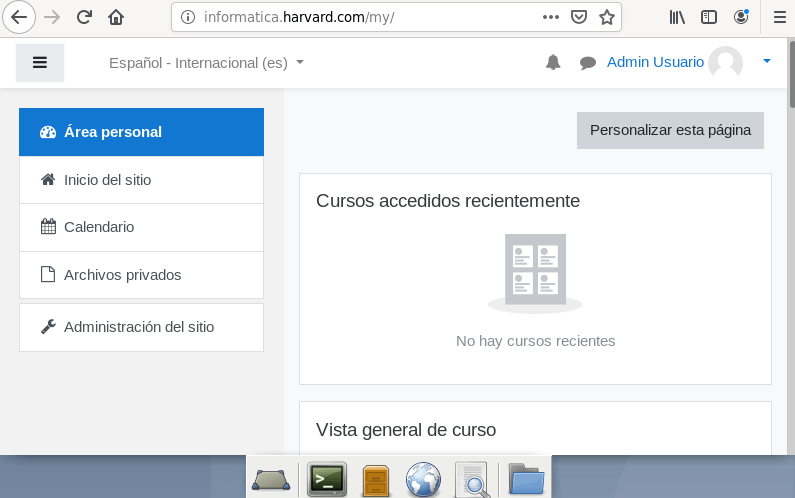Image resolution: width=795 pixels, height=498 pixels.
Task: Open Administración del sitio
Action: [x=141, y=327]
